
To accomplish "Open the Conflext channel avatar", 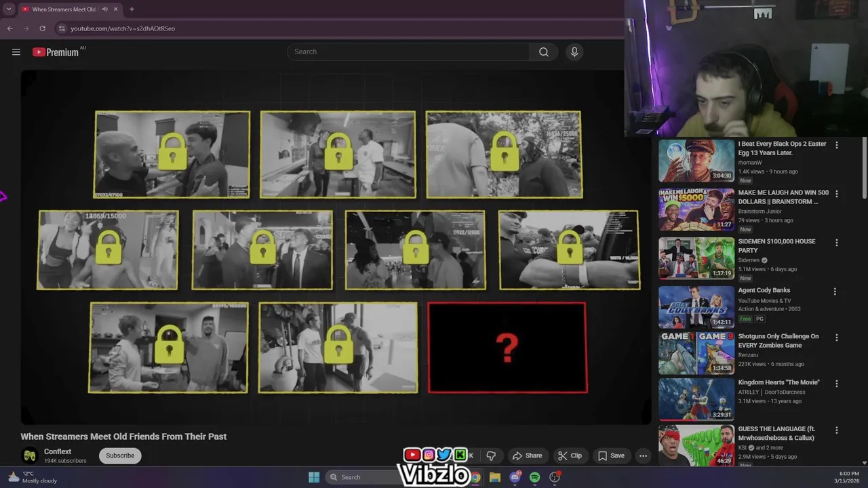I will pyautogui.click(x=29, y=456).
